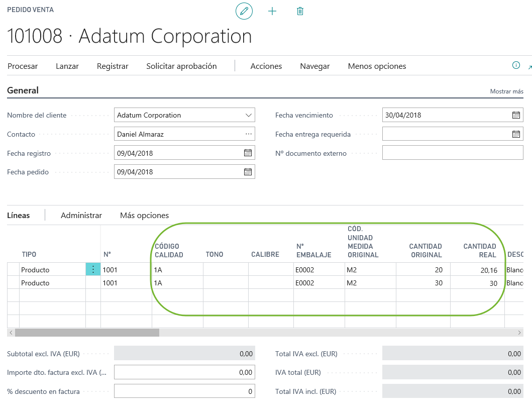Click the TONO column header
The image size is (532, 412).
[215, 254]
